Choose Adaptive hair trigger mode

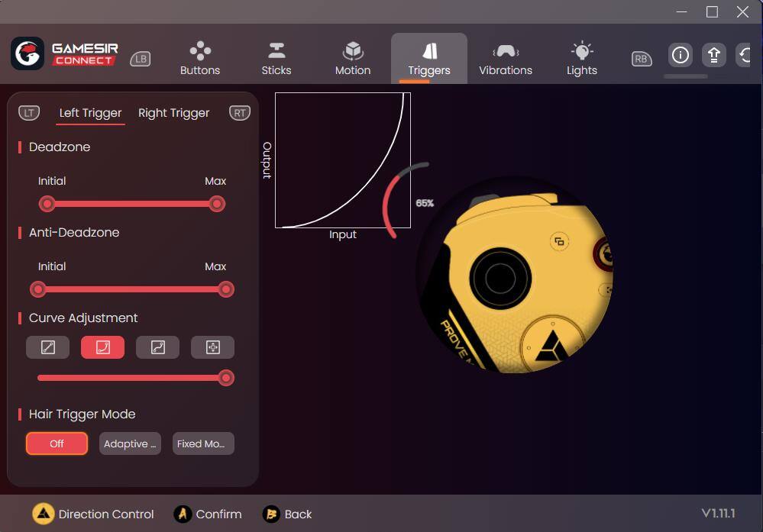[130, 443]
